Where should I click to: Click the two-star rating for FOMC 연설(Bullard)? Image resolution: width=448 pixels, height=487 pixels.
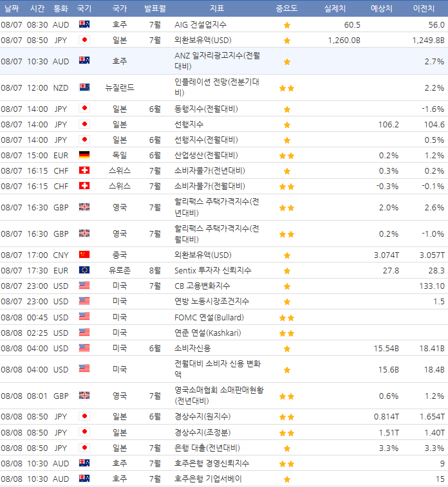286,318
